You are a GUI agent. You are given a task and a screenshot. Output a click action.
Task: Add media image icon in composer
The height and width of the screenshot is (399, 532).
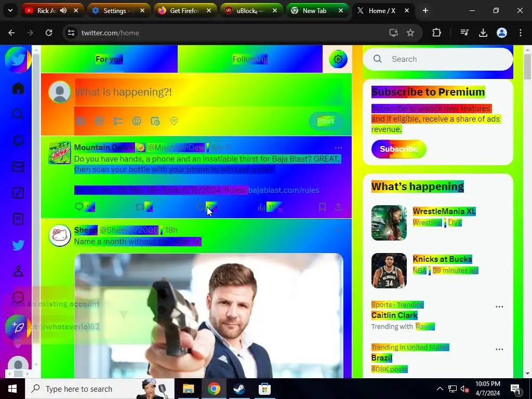click(x=81, y=121)
